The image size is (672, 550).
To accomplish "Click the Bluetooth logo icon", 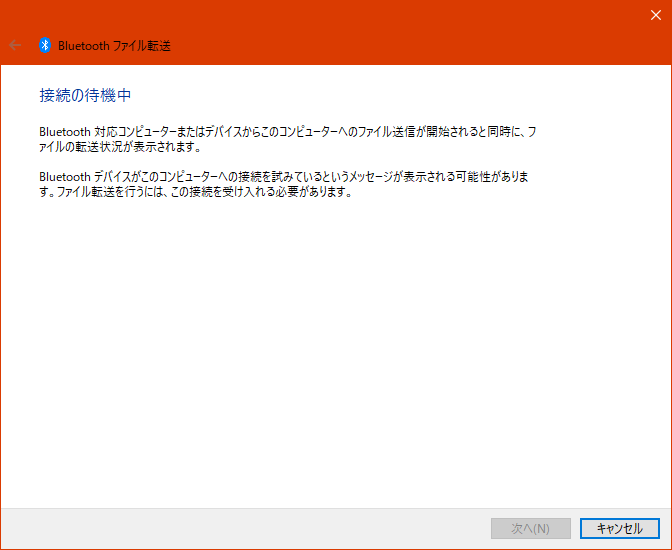I will 45,45.
